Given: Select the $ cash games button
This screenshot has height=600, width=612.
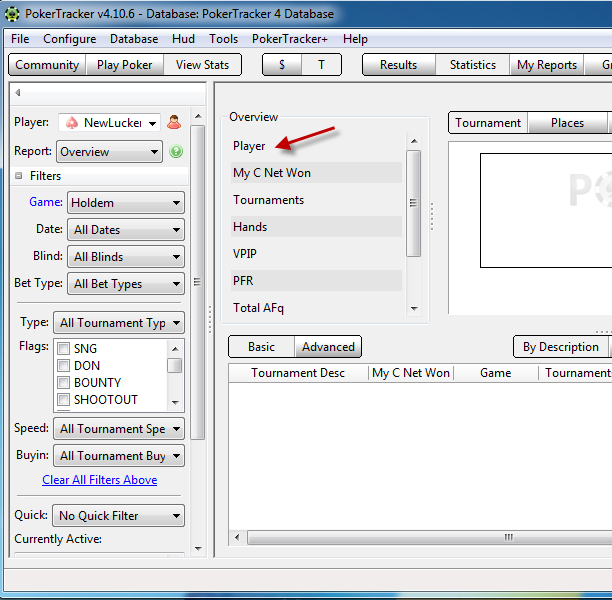Looking at the screenshot, I should (x=282, y=65).
